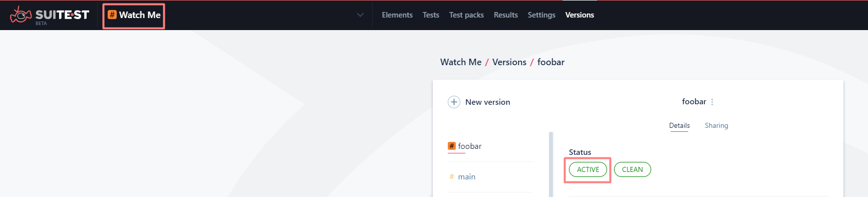The width and height of the screenshot is (868, 197).
Task: Click the Status label text
Action: [580, 152]
